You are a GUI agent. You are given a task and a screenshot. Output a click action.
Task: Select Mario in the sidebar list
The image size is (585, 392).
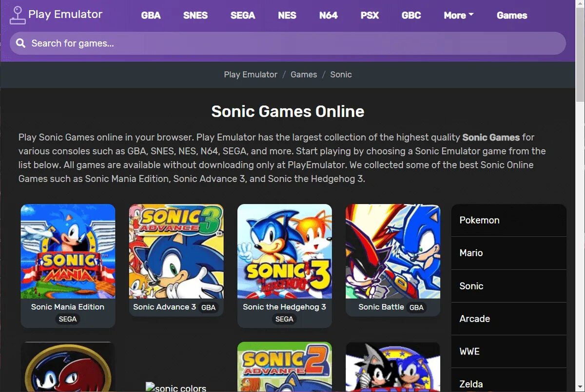coord(508,253)
